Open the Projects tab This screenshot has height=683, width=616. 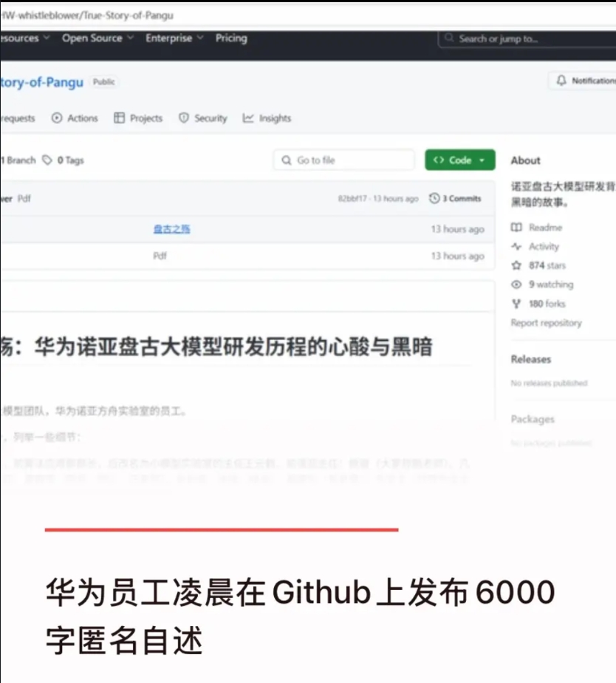pyautogui.click(x=138, y=118)
